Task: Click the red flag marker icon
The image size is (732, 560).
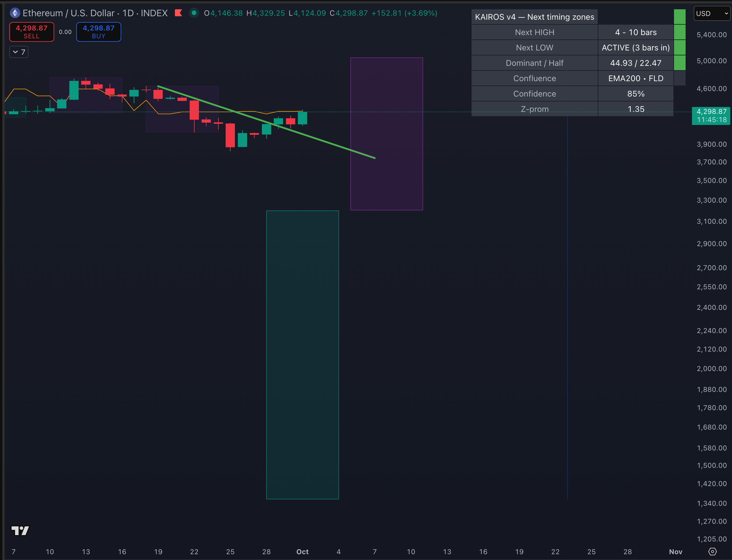Action: (179, 13)
